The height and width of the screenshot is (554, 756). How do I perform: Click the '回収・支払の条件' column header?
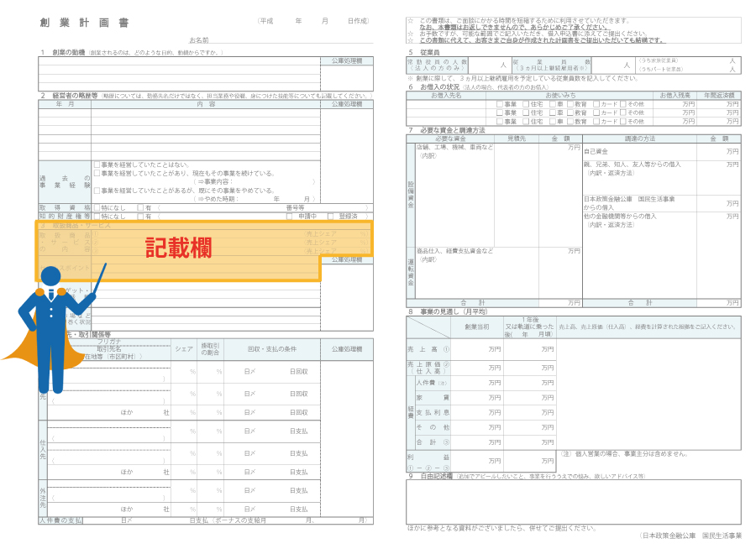click(x=272, y=349)
